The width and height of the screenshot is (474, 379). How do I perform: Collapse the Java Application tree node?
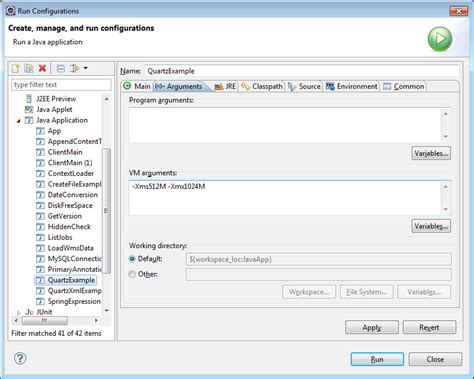(x=18, y=121)
